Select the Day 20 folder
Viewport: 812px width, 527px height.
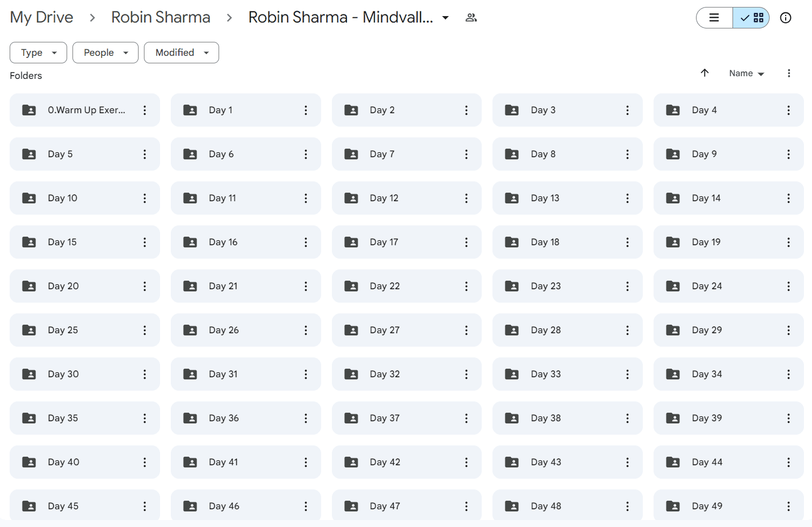pos(85,286)
